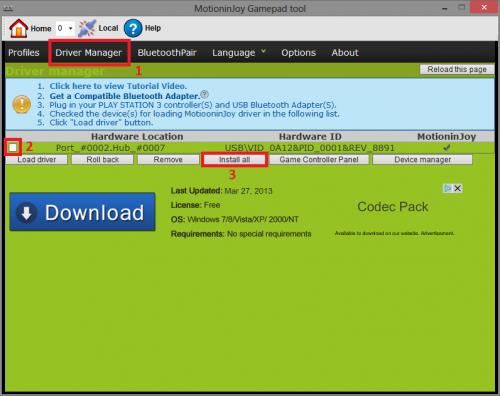Click the Hardware Location column header
This screenshot has width=500, height=396.
tap(137, 137)
